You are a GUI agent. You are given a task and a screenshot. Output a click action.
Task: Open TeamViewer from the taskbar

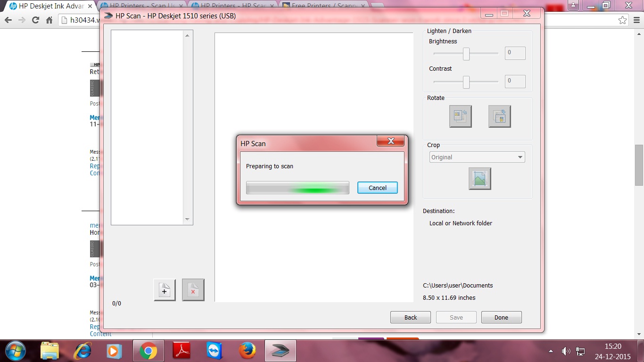coord(215,351)
